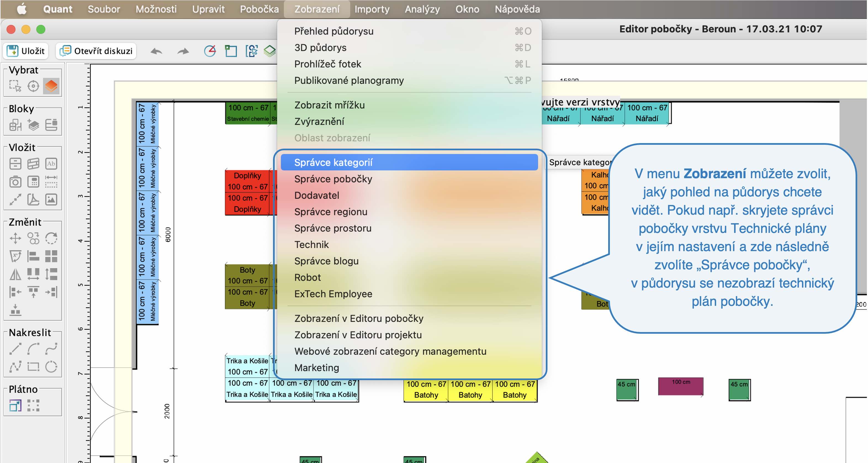The image size is (868, 463).
Task: Open the Apple menu
Action: [x=22, y=9]
